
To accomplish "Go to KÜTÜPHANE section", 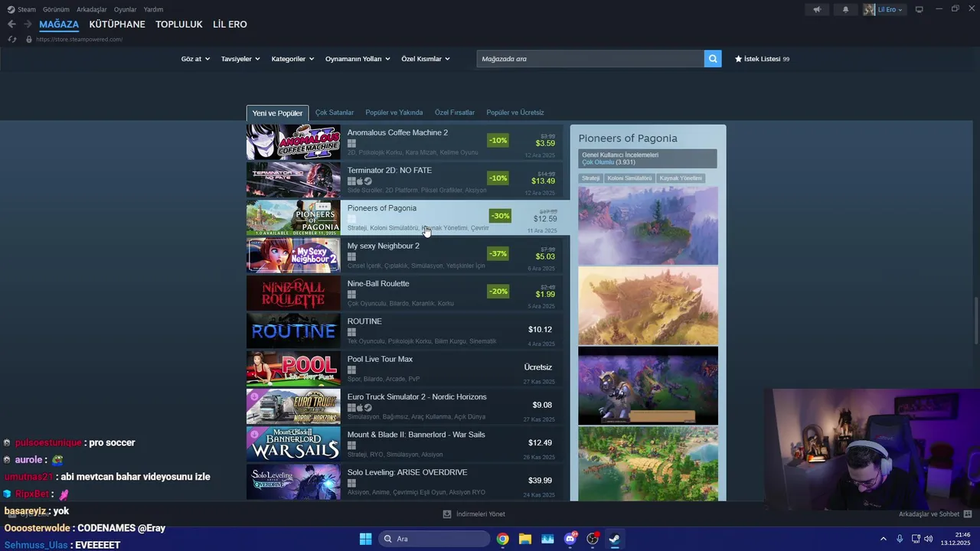I will [117, 24].
